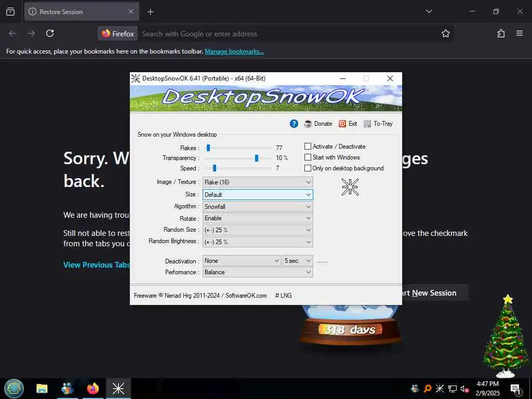
Task: Open the clock showing 4:47 PM
Action: 487,389
